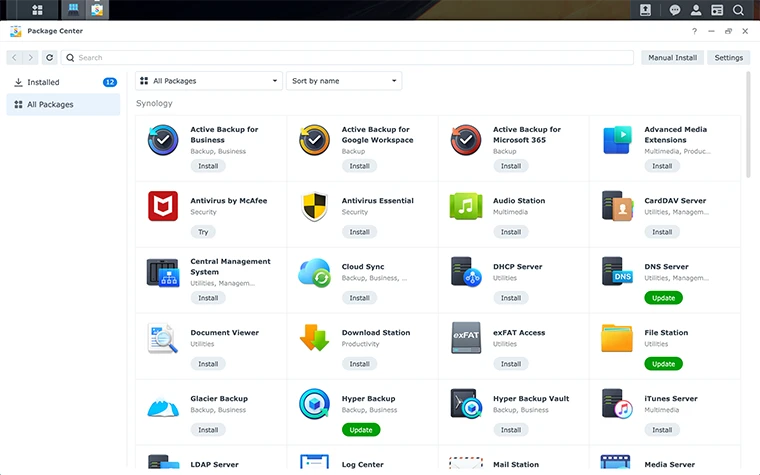Open the DSM main menu icon

click(x=37, y=10)
